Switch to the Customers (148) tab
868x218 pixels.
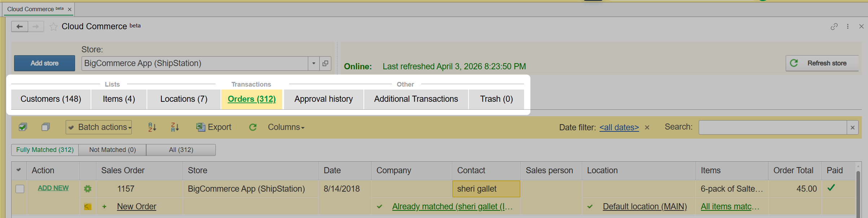(51, 99)
